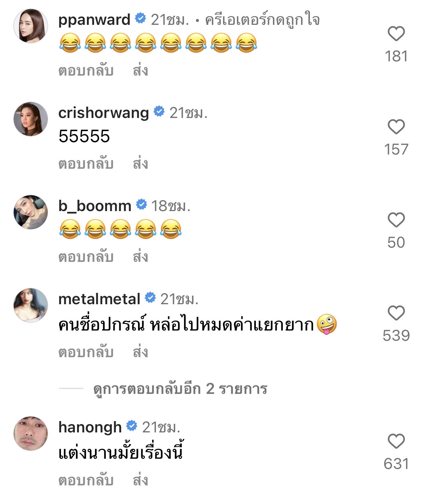Like crishorwang's "55555" comment

[396, 127]
